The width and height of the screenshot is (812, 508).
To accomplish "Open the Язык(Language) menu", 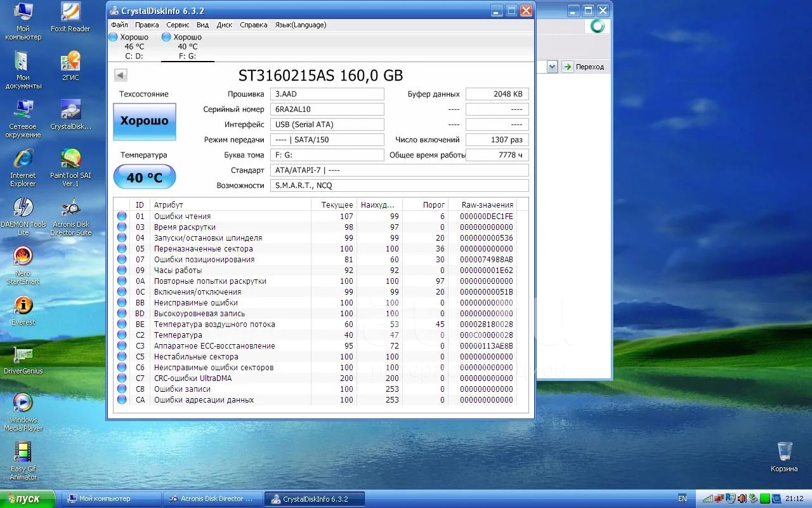I will (x=301, y=25).
